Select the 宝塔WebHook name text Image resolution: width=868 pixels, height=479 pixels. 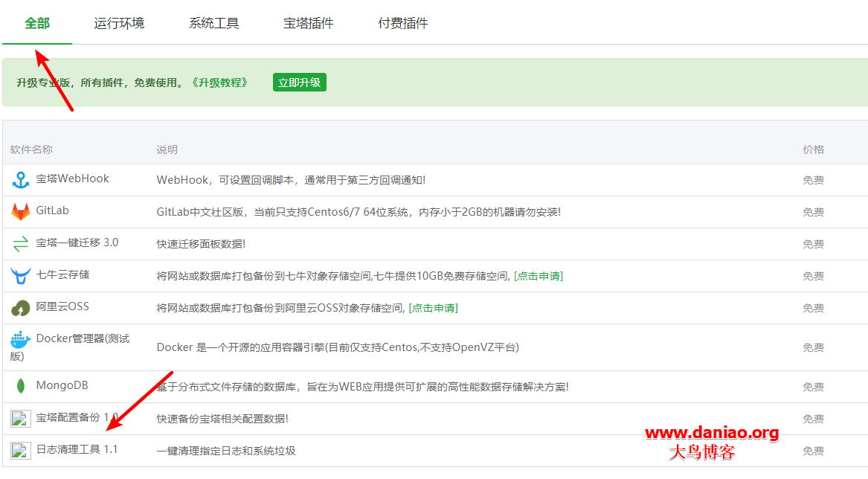[x=72, y=179]
